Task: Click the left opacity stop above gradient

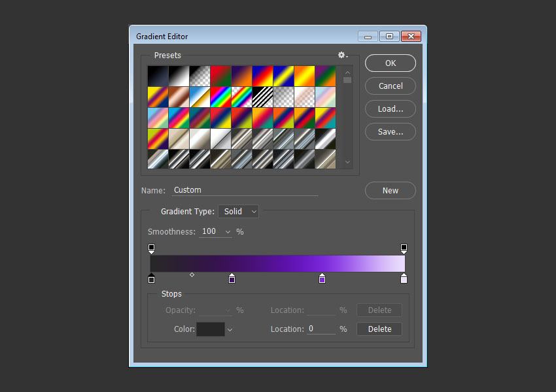Action: coord(151,248)
